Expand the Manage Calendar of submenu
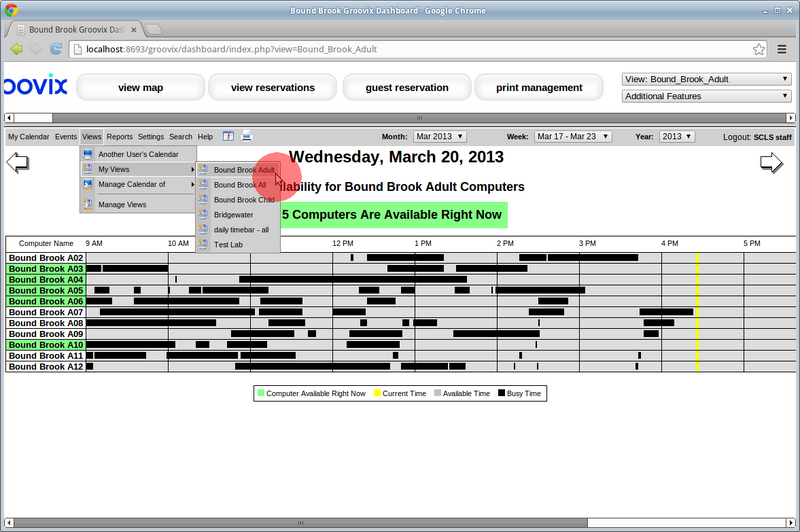The image size is (800, 532). (x=138, y=184)
